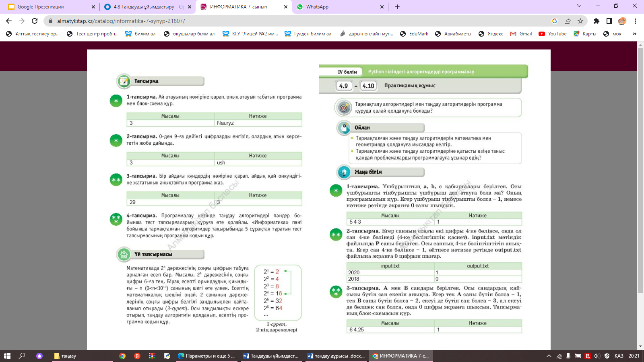Open the EduMark bookmark

point(414,34)
